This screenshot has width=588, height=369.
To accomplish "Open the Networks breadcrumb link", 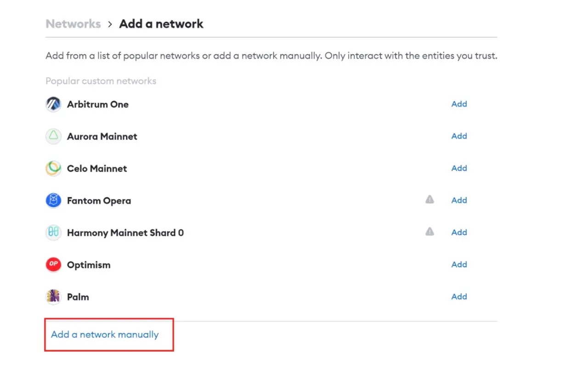I will coord(73,23).
